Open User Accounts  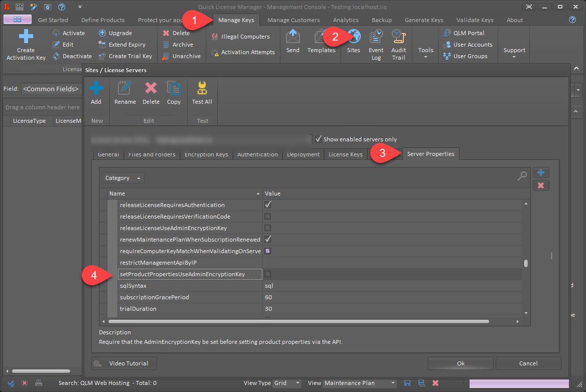click(x=468, y=45)
